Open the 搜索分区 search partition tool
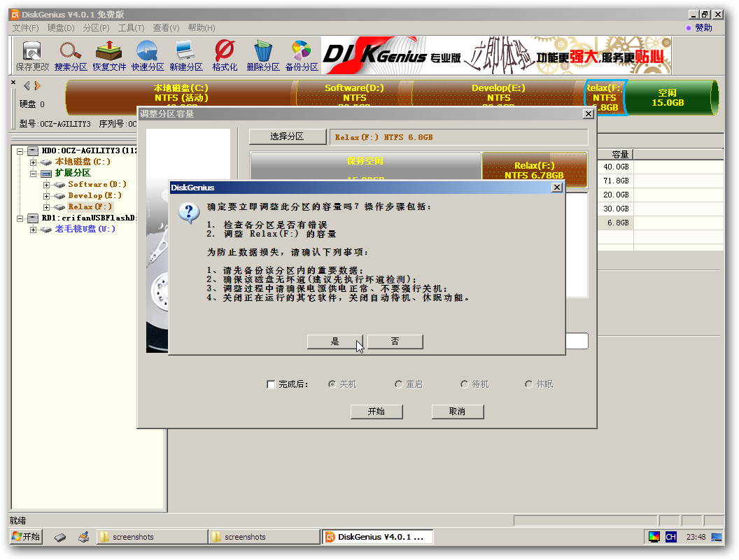739x560 pixels. tap(71, 55)
